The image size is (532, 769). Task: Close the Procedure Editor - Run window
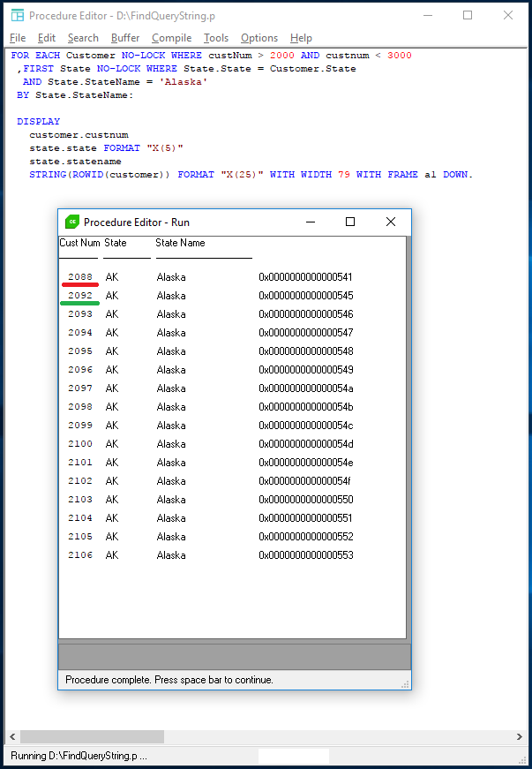pyautogui.click(x=391, y=222)
